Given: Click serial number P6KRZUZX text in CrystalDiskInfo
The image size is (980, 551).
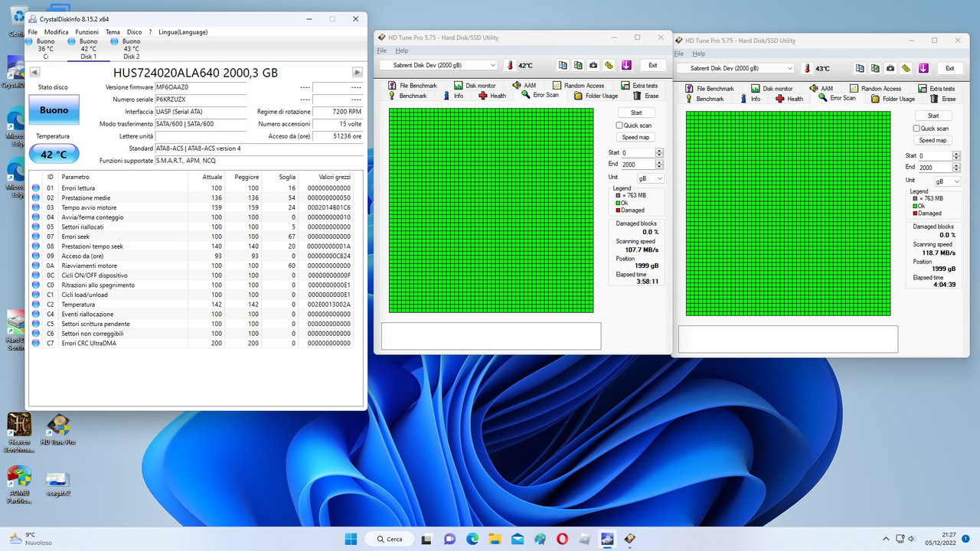Looking at the screenshot, I should [171, 99].
